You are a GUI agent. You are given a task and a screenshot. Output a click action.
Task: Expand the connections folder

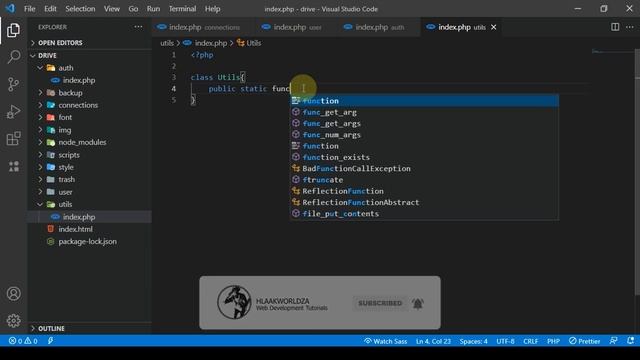[x=78, y=105]
